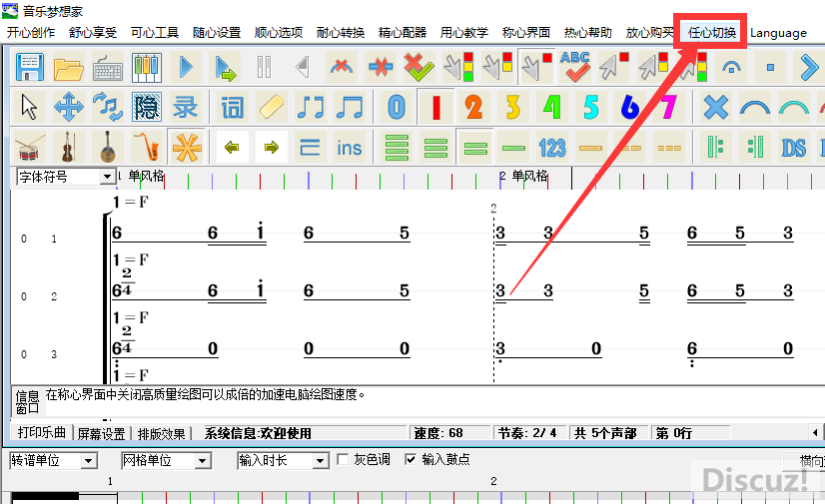The image size is (825, 504).
Task: Select the single green line icon
Action: click(513, 148)
